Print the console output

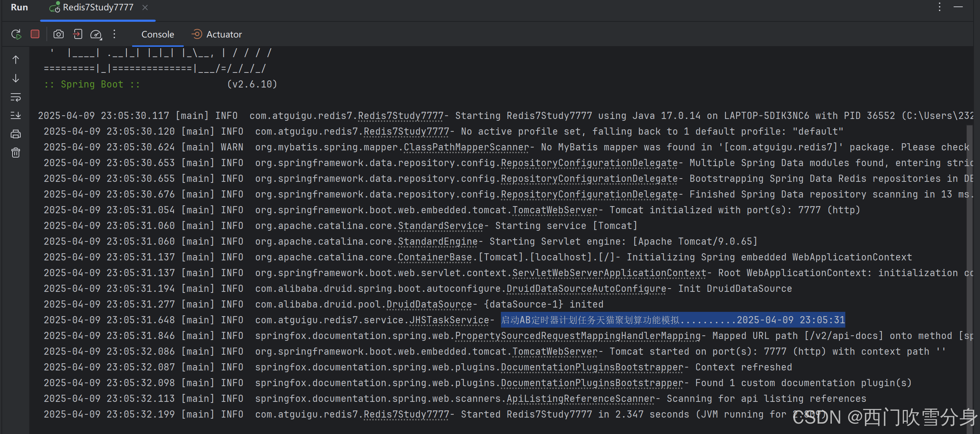point(16,134)
